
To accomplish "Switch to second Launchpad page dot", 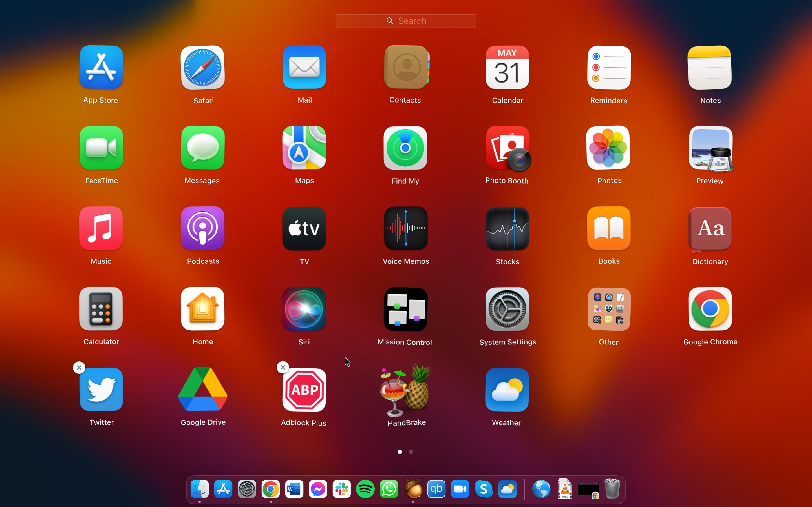I will tap(411, 452).
